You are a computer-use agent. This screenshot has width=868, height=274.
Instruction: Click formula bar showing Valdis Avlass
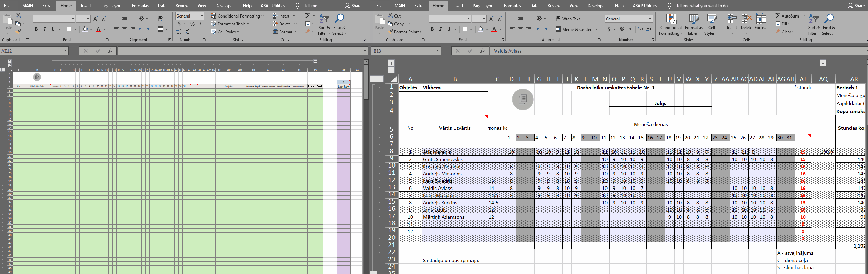pyautogui.click(x=677, y=51)
